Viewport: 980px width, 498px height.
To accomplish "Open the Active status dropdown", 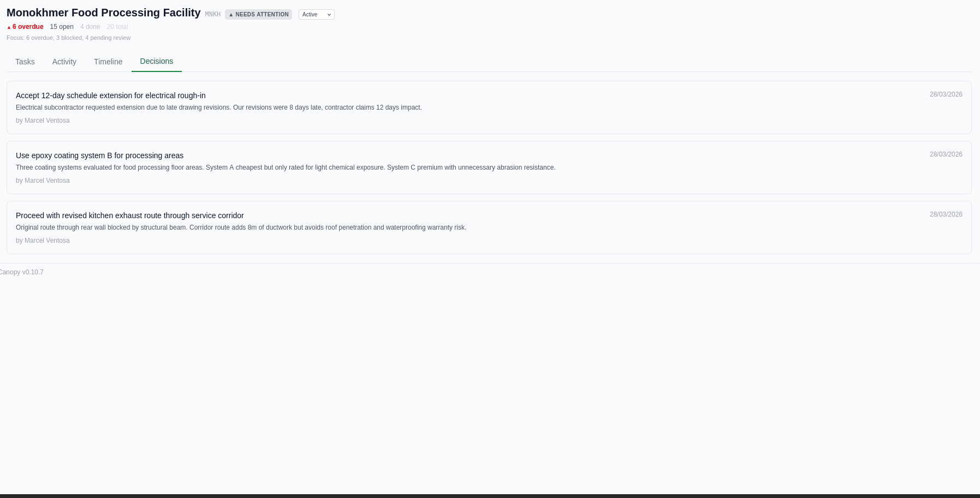I will [x=316, y=15].
